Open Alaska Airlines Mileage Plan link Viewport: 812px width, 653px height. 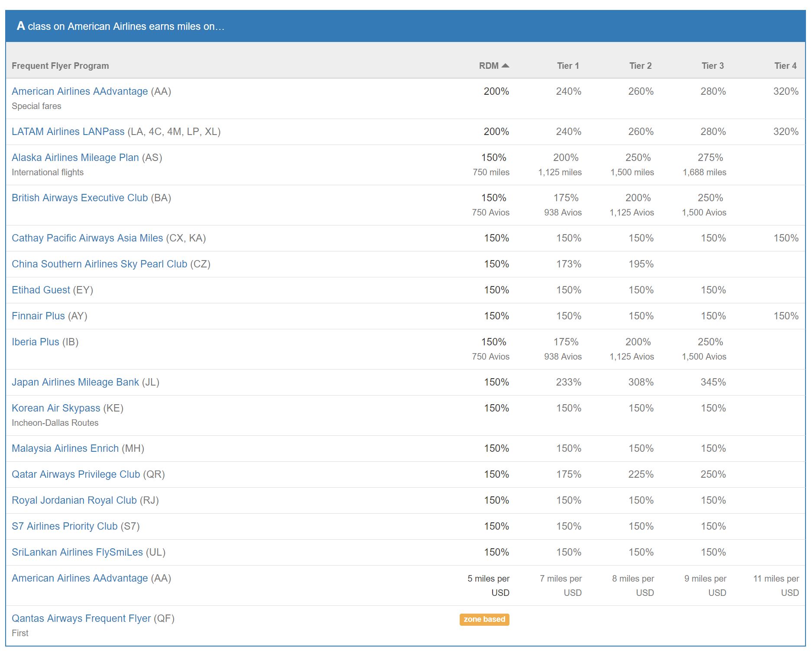pyautogui.click(x=75, y=158)
